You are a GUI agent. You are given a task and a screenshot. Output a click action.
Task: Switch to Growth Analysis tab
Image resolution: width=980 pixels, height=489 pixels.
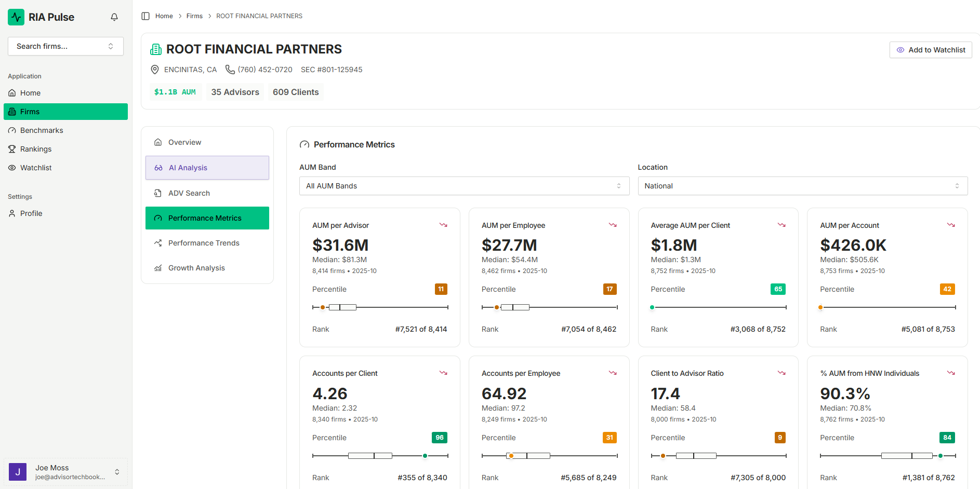(207, 268)
